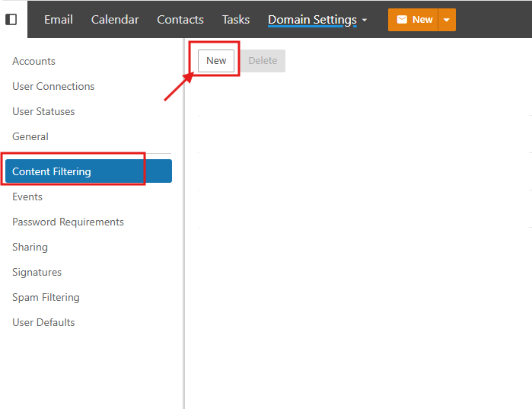Select the highlighted Content Filtering item

(x=88, y=171)
